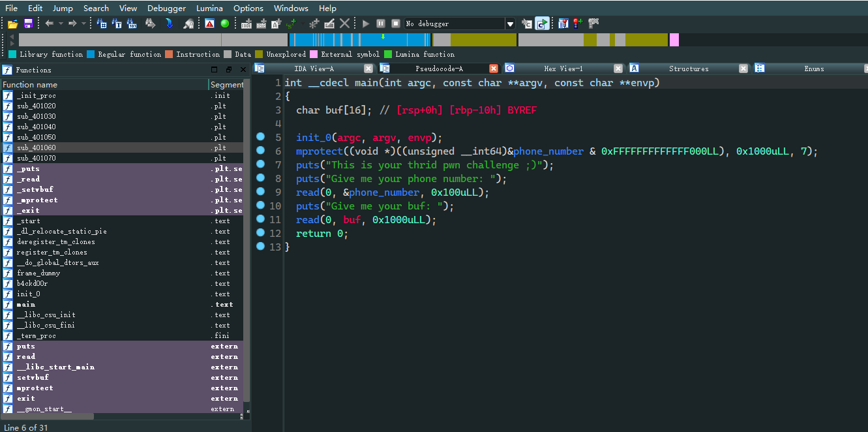Click the start debugger play button

(x=366, y=23)
